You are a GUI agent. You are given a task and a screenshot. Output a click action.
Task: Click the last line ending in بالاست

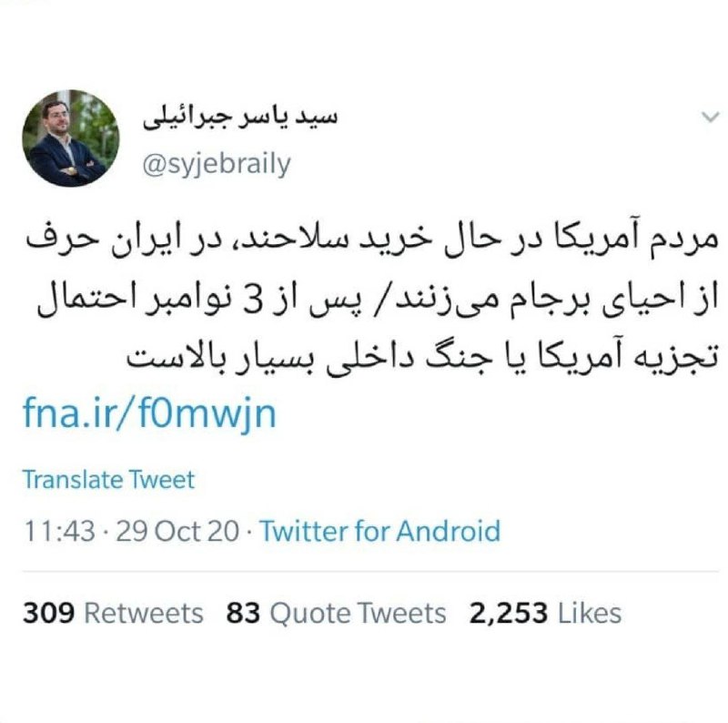(x=422, y=358)
